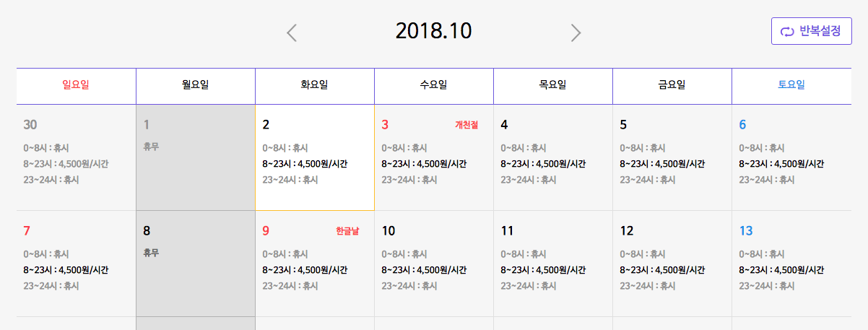
Task: Go to previous month arrow
Action: (292, 32)
